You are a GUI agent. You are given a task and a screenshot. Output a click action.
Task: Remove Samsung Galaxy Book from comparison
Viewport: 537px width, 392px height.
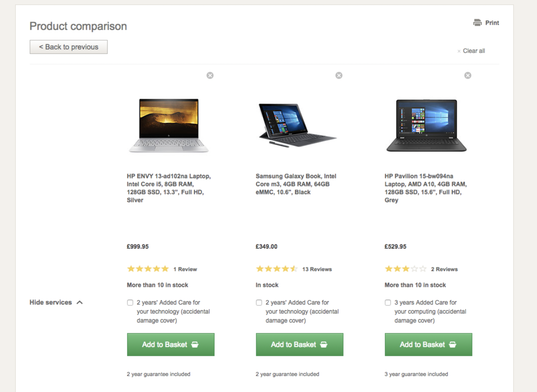339,75
